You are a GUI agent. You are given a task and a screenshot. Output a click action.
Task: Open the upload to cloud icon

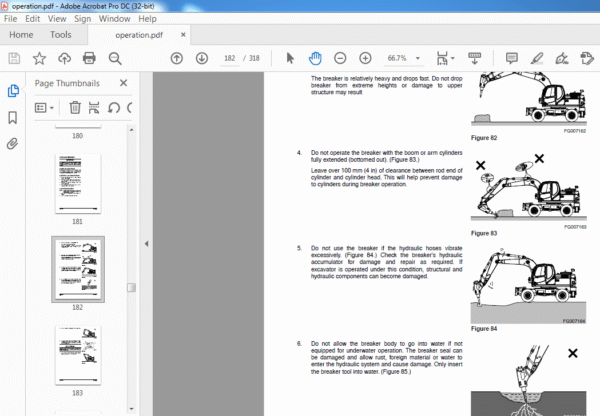[64, 58]
